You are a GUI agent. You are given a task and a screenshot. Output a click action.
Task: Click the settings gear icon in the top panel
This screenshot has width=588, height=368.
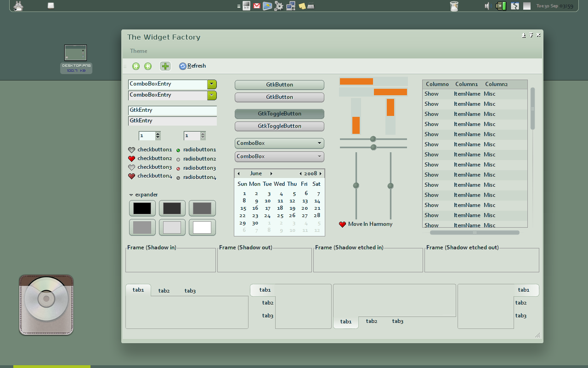[x=278, y=6]
